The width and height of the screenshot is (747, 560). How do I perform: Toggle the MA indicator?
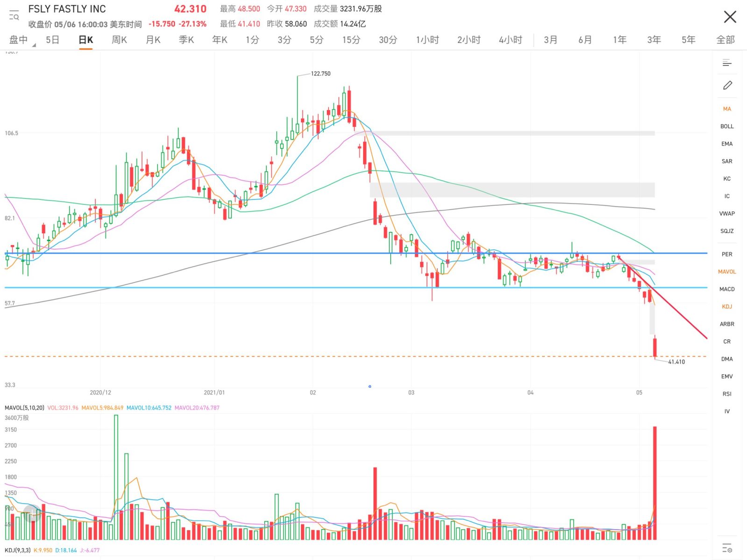pos(727,109)
